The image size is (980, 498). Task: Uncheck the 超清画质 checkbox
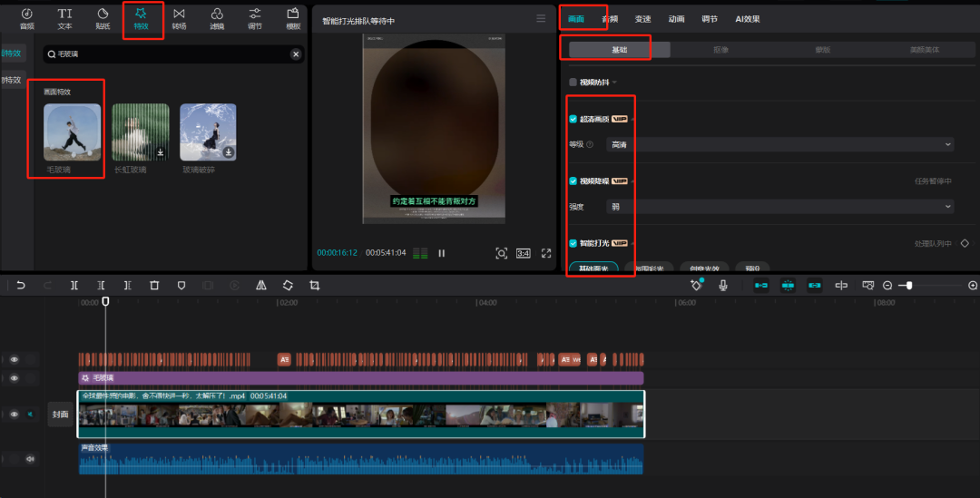coord(573,119)
